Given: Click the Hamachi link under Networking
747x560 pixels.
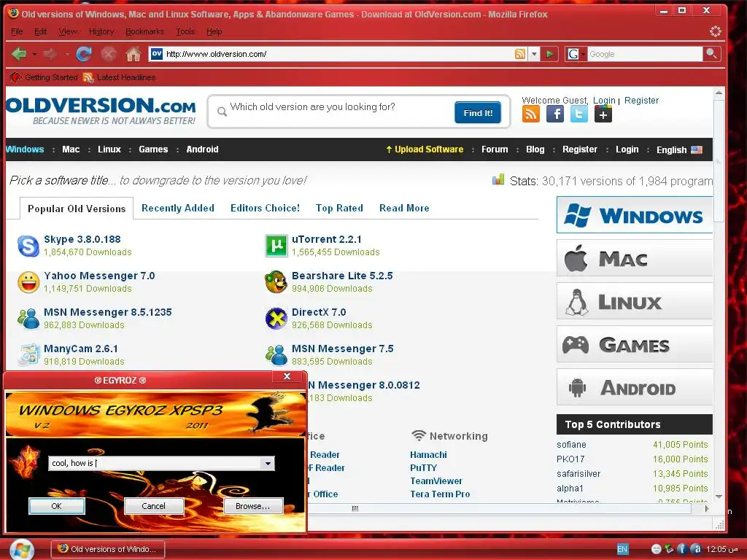Looking at the screenshot, I should 428,455.
